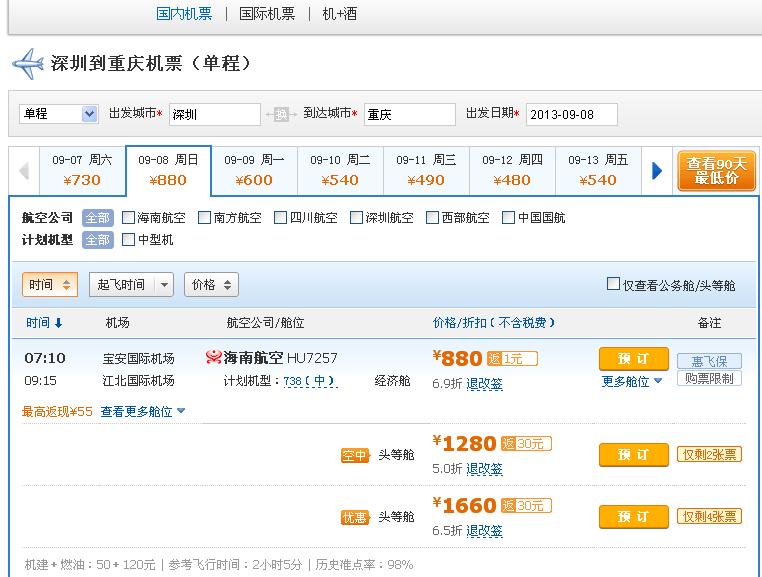This screenshot has width=762, height=577.
Task: Click 返30元 rebate badge next to ¥1660
Action: point(526,506)
